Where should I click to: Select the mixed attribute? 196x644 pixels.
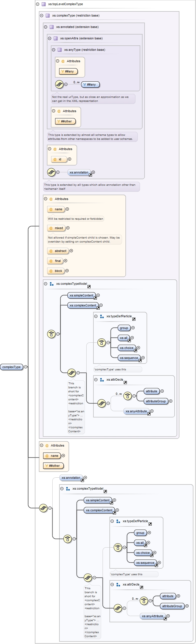click(56, 228)
